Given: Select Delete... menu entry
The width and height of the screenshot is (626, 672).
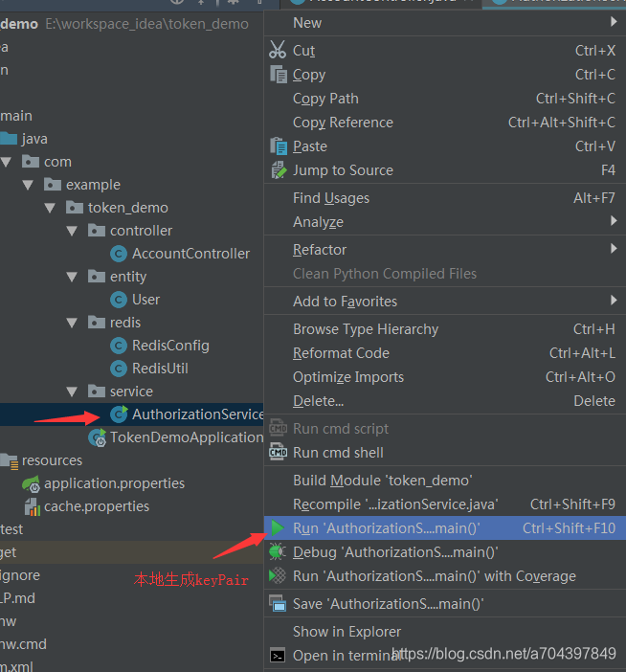Looking at the screenshot, I should 445,401.
